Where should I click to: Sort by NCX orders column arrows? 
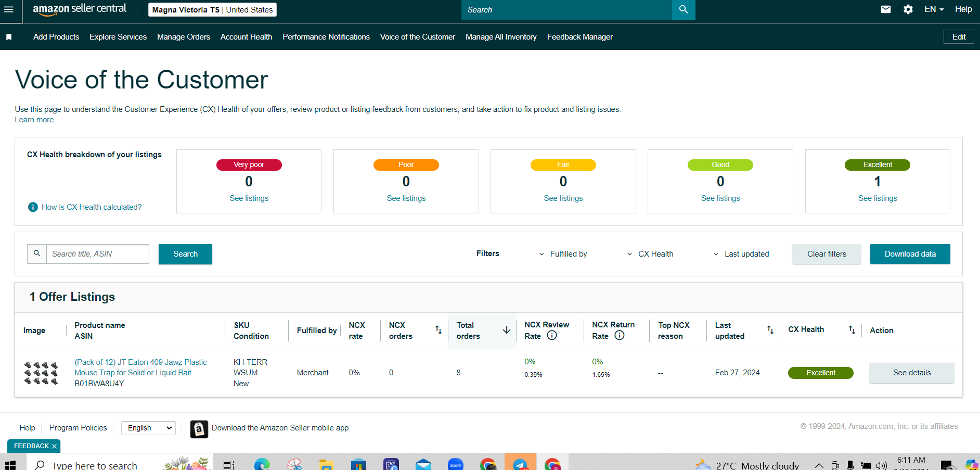click(439, 330)
